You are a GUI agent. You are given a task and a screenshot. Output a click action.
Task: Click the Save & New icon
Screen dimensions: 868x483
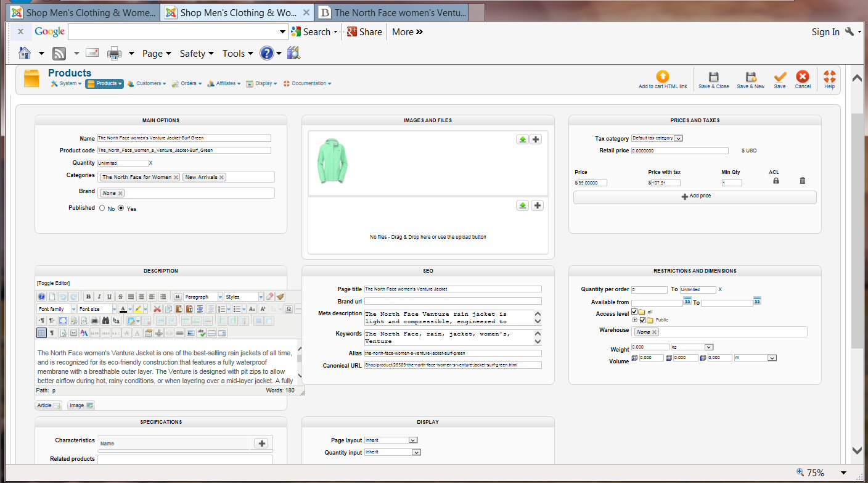click(x=751, y=76)
